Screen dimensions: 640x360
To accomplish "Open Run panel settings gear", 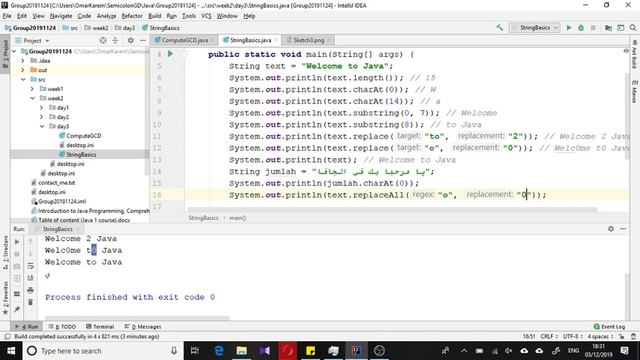I will coord(611,229).
